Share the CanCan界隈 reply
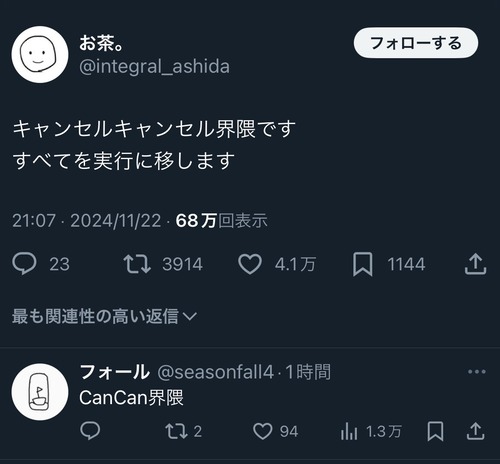This screenshot has height=464, width=500. [475, 431]
